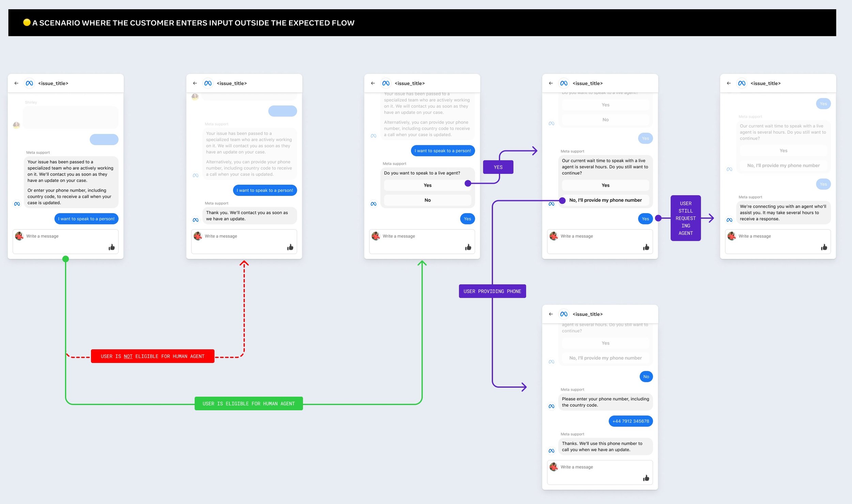Click the '+44 7912 345678' message bubble
This screenshot has width=852, height=504.
coord(630,421)
